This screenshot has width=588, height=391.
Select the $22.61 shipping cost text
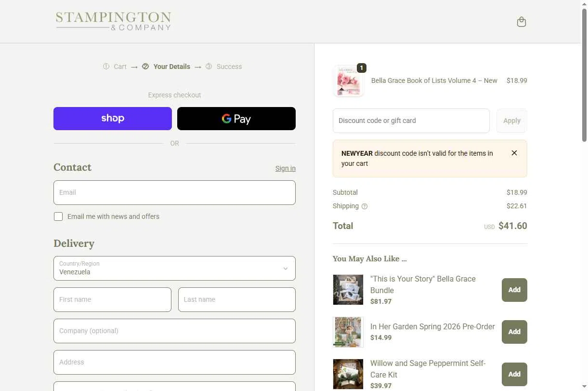pyautogui.click(x=517, y=206)
